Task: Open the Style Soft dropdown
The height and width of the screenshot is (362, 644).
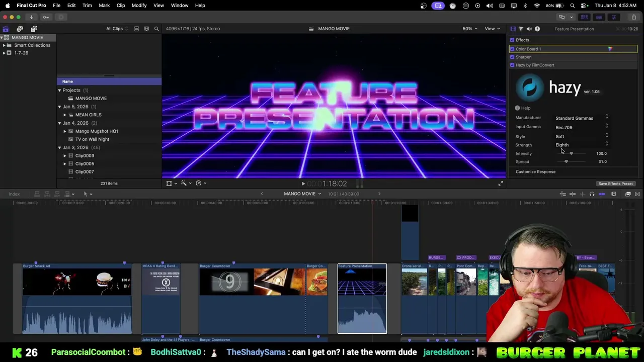Action: click(x=582, y=136)
